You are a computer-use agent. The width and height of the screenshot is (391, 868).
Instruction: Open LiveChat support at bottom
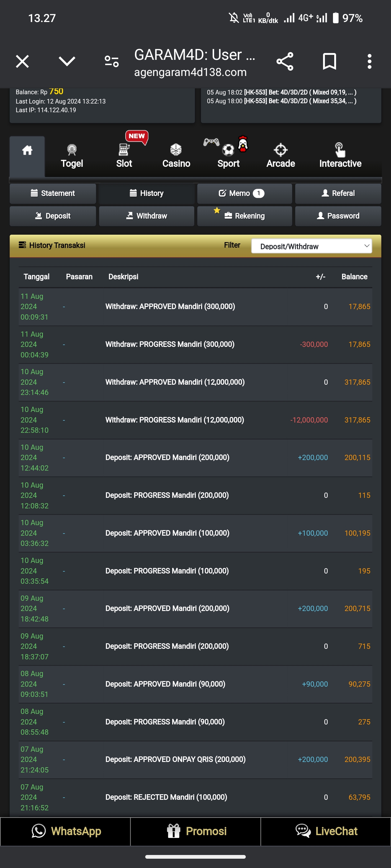click(326, 831)
